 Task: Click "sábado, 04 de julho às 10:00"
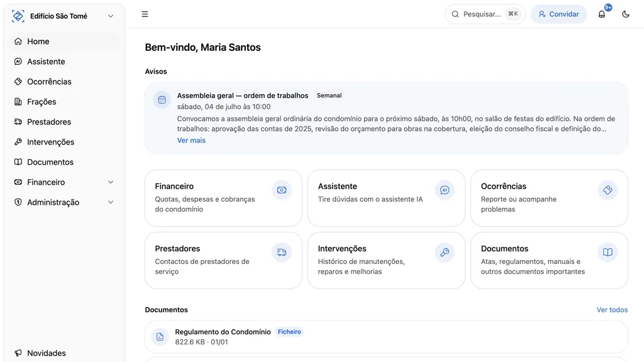[x=224, y=107]
